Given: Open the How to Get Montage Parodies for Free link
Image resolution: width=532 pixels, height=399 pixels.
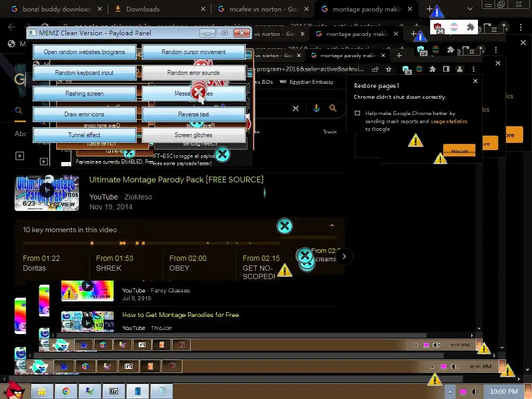Looking at the screenshot, I should point(180,315).
